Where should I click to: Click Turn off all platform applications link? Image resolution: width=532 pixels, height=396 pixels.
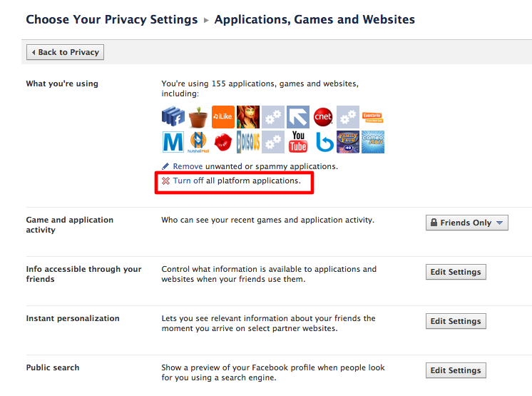coord(188,181)
